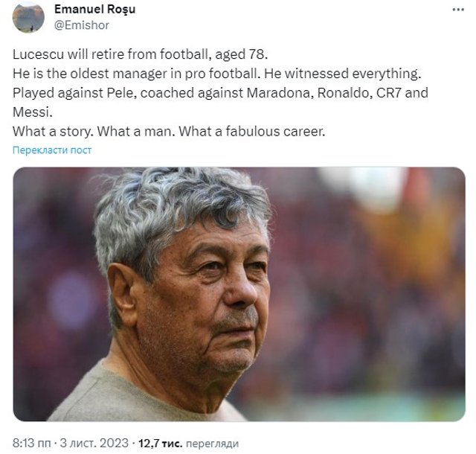Click the word 'Messi.' in the tweet
This screenshot has height=454, width=476.
[31, 113]
